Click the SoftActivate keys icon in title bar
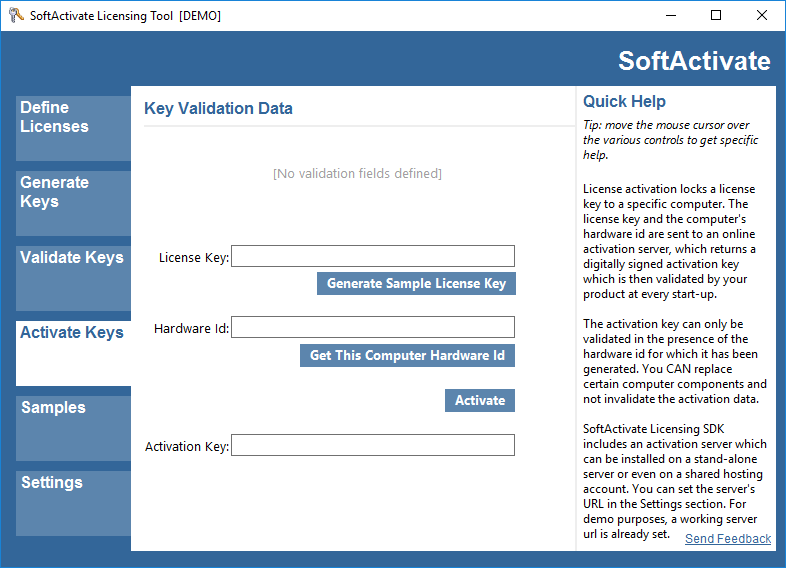 [x=16, y=15]
